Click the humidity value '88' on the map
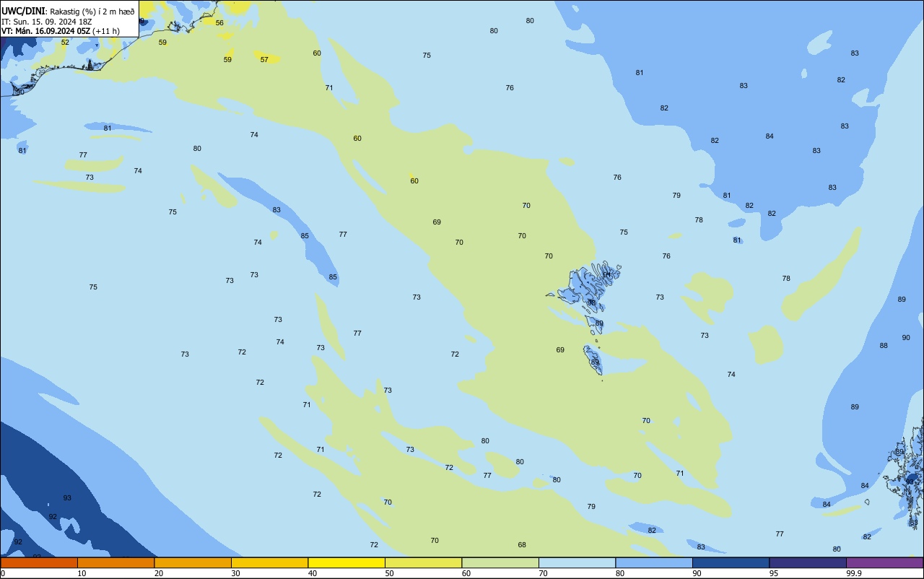 coord(884,346)
